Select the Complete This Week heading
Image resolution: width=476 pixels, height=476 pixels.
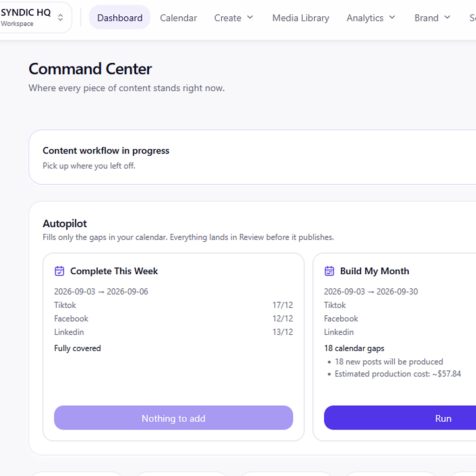[114, 271]
